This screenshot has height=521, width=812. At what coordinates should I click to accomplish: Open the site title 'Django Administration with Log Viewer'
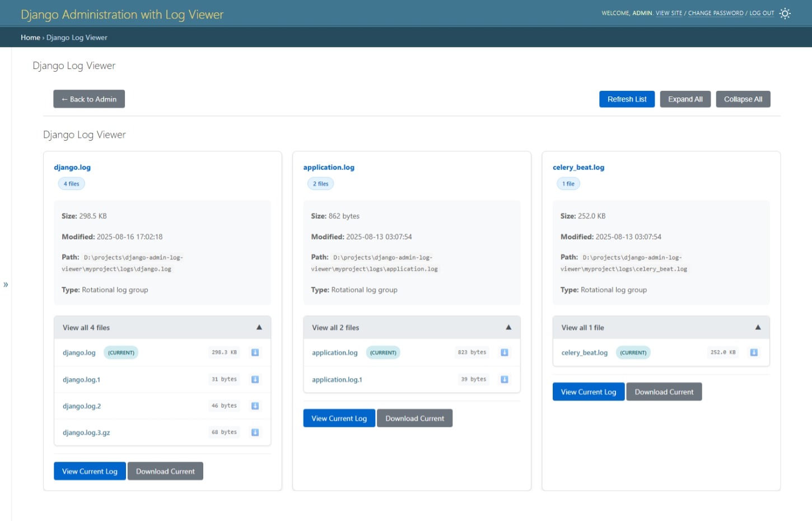pos(122,15)
